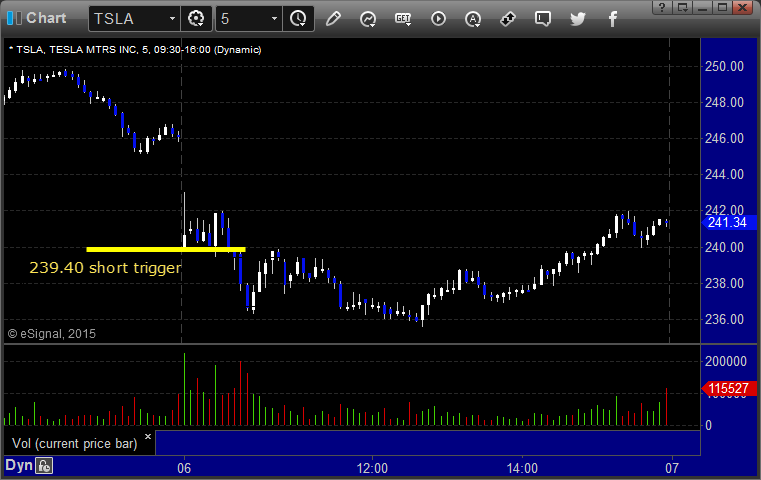Click the 241.34 current price marker
Image resolution: width=761 pixels, height=480 pixels.
click(x=727, y=222)
